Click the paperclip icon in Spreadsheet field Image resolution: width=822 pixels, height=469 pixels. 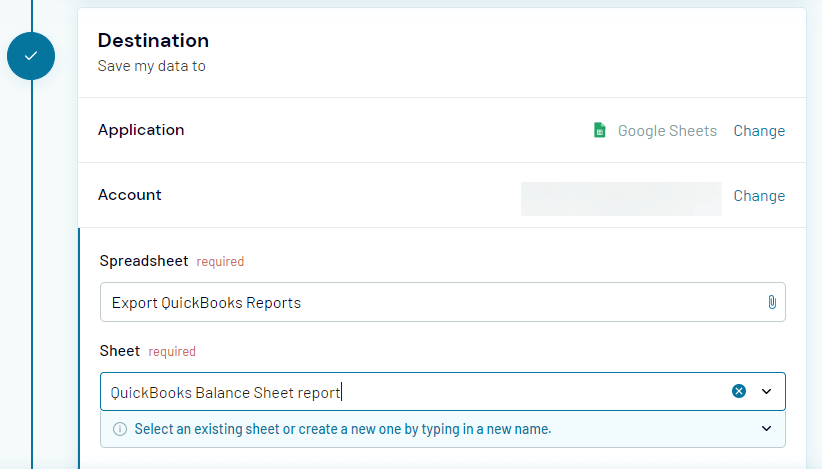772,302
